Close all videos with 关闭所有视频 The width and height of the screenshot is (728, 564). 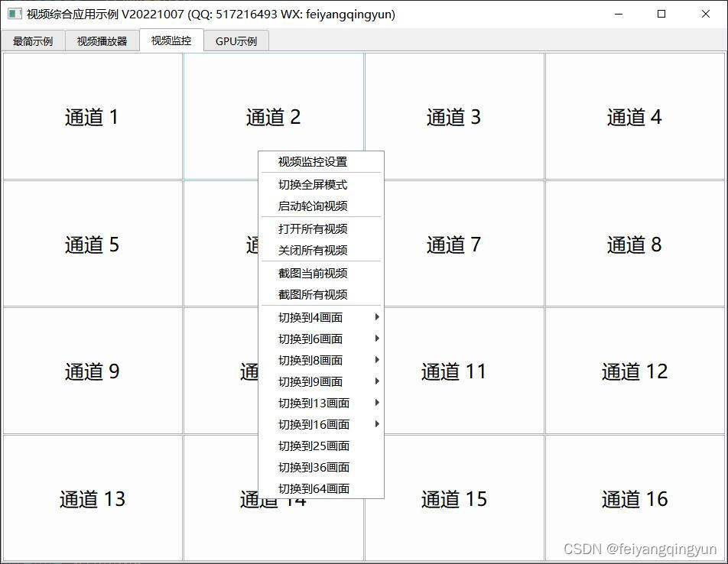coord(314,250)
